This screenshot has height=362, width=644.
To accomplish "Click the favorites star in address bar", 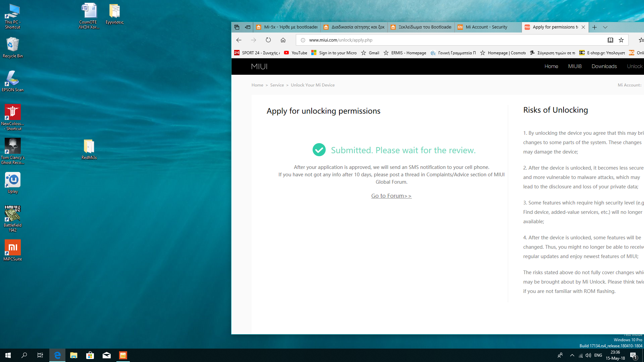I will (621, 40).
